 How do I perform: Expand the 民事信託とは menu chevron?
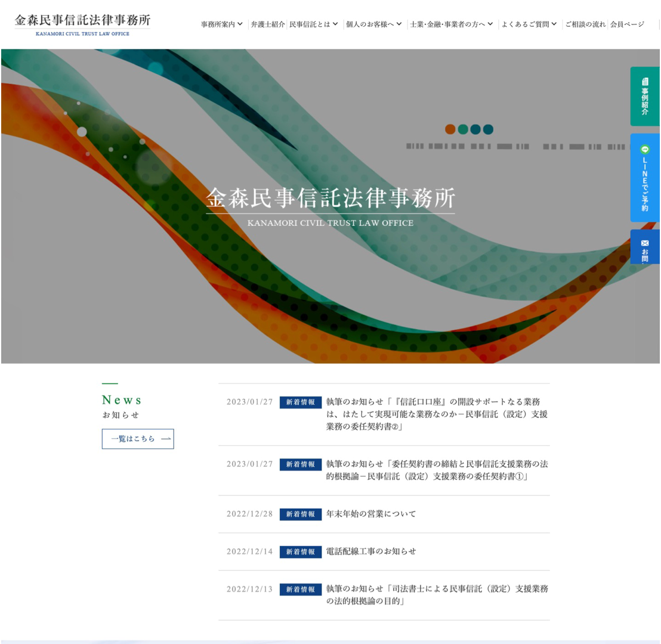click(x=335, y=24)
